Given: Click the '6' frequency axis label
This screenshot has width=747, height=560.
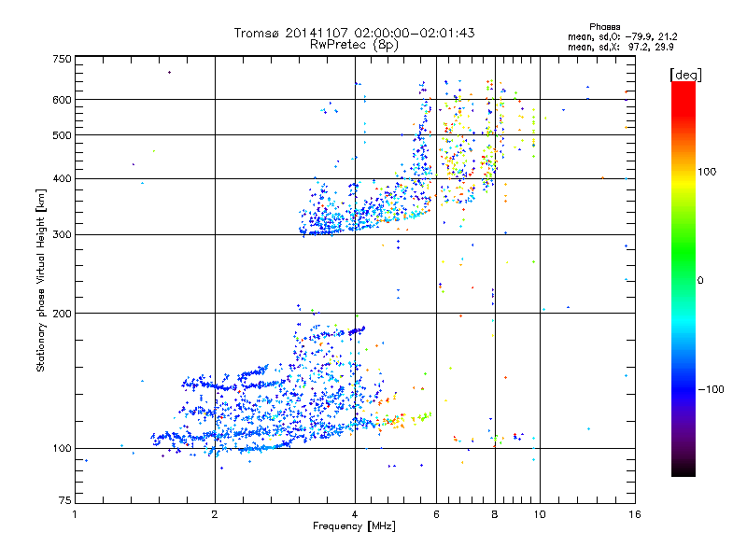Looking at the screenshot, I should point(437,514).
